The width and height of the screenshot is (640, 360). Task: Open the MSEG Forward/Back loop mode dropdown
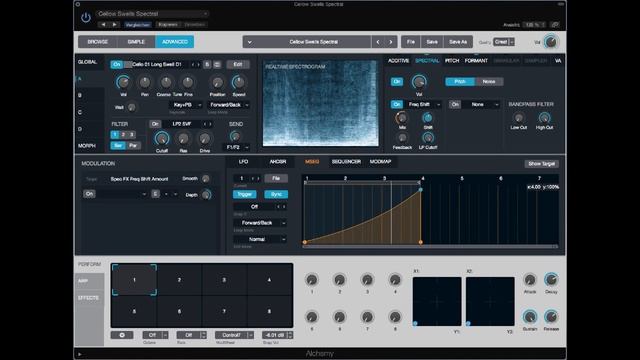[x=260, y=223]
